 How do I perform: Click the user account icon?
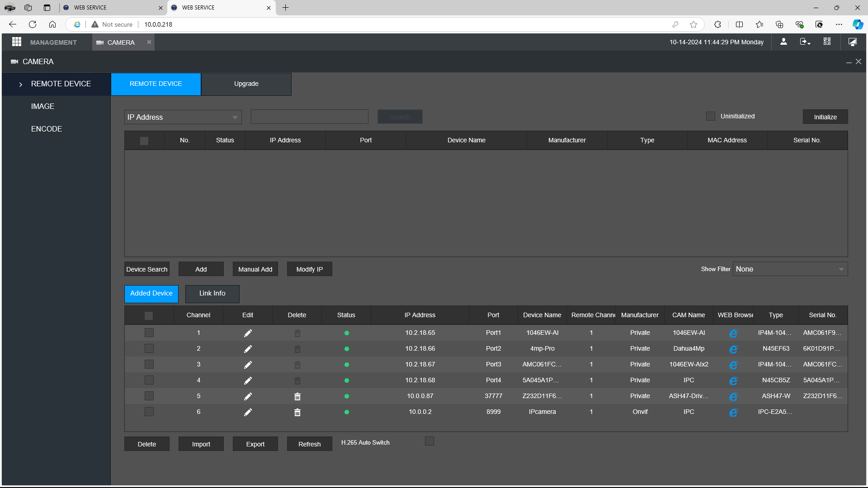pos(783,42)
